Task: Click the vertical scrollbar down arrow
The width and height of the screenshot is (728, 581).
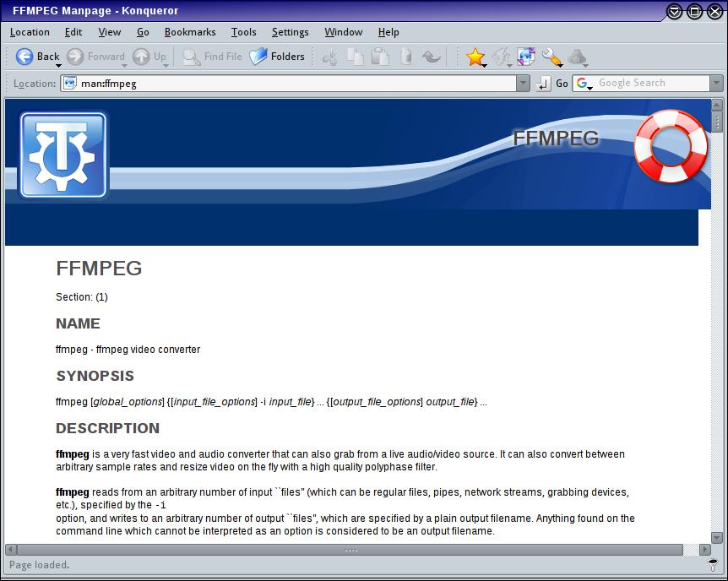Action: click(717, 538)
